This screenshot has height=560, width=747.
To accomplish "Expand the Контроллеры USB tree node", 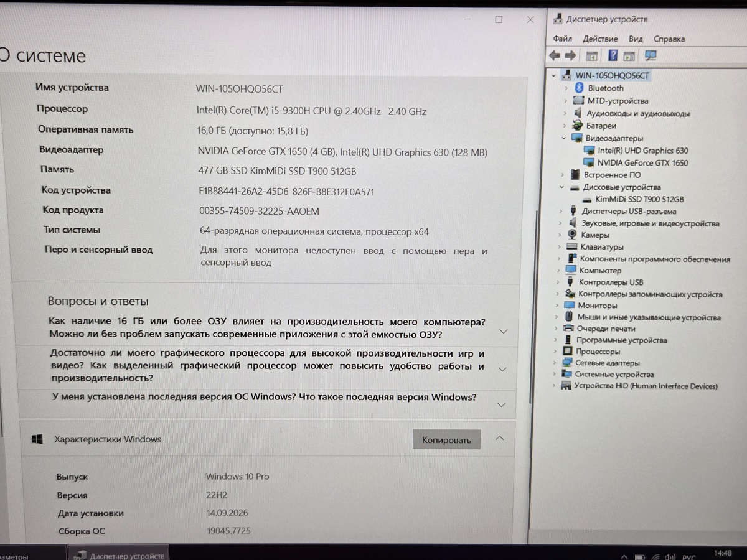I will coord(558,282).
